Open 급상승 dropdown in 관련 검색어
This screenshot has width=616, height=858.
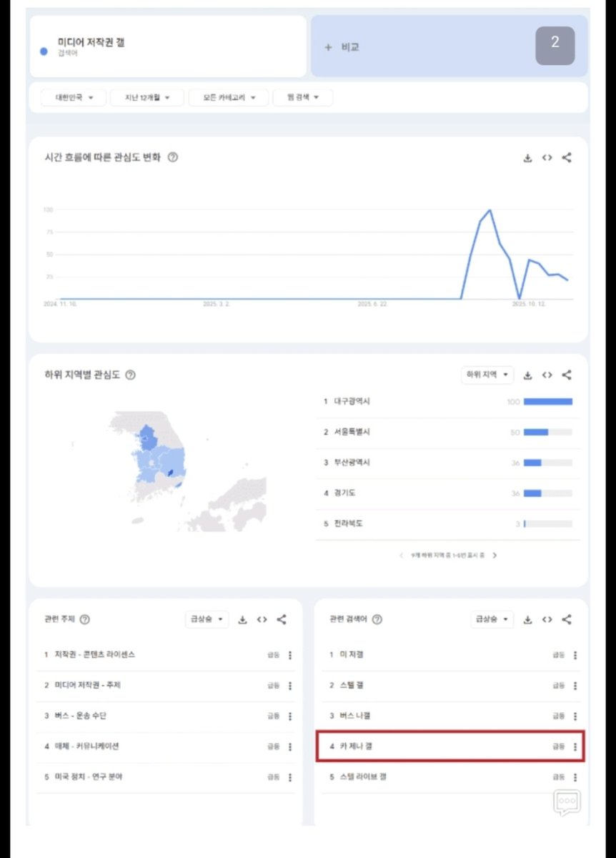tap(492, 619)
